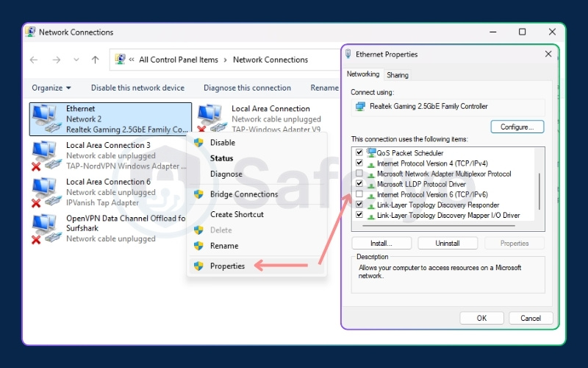
Task: Switch to the Networking tab
Action: pyautogui.click(x=363, y=74)
